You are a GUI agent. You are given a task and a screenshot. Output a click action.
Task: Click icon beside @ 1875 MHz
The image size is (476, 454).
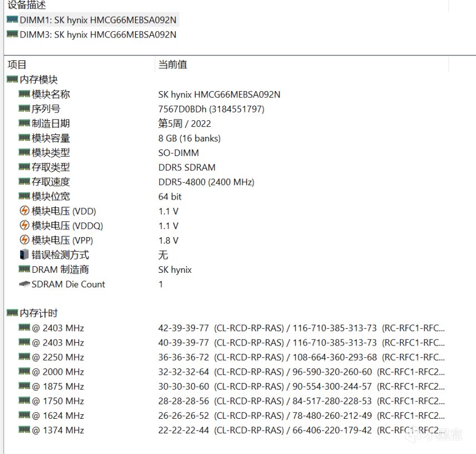[x=24, y=386]
